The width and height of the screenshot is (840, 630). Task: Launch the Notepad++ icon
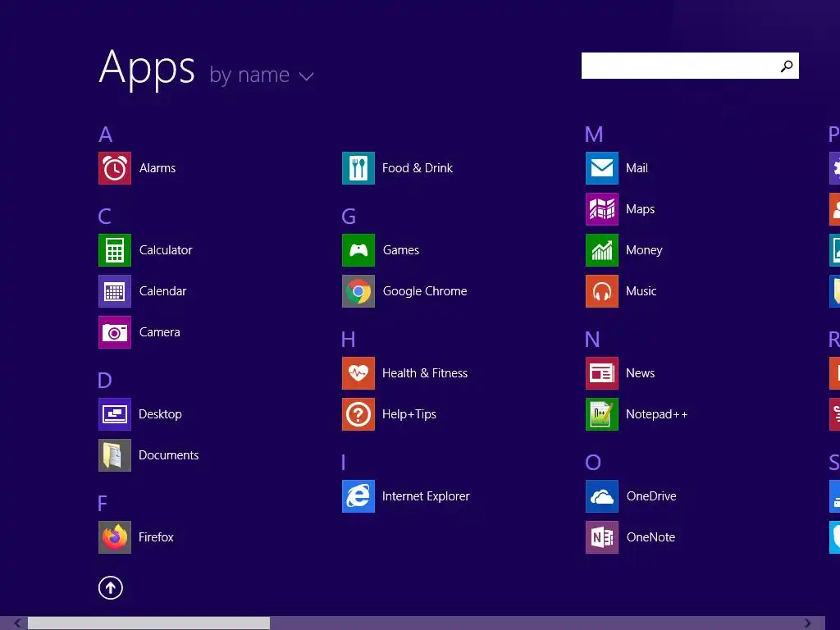[x=602, y=414]
